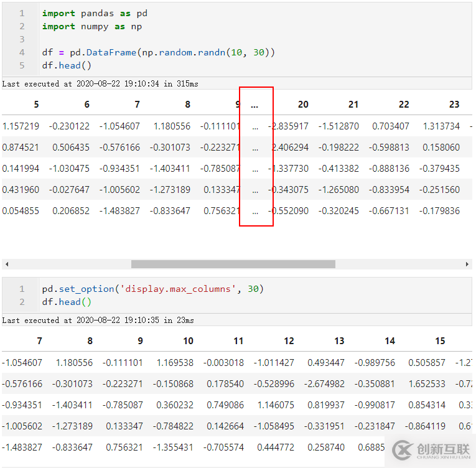The image size is (476, 468).
Task: Click the cell value 0.874521
Action: (x=21, y=147)
